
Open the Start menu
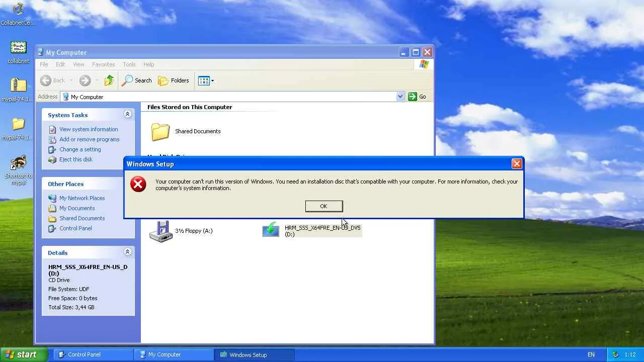click(24, 354)
